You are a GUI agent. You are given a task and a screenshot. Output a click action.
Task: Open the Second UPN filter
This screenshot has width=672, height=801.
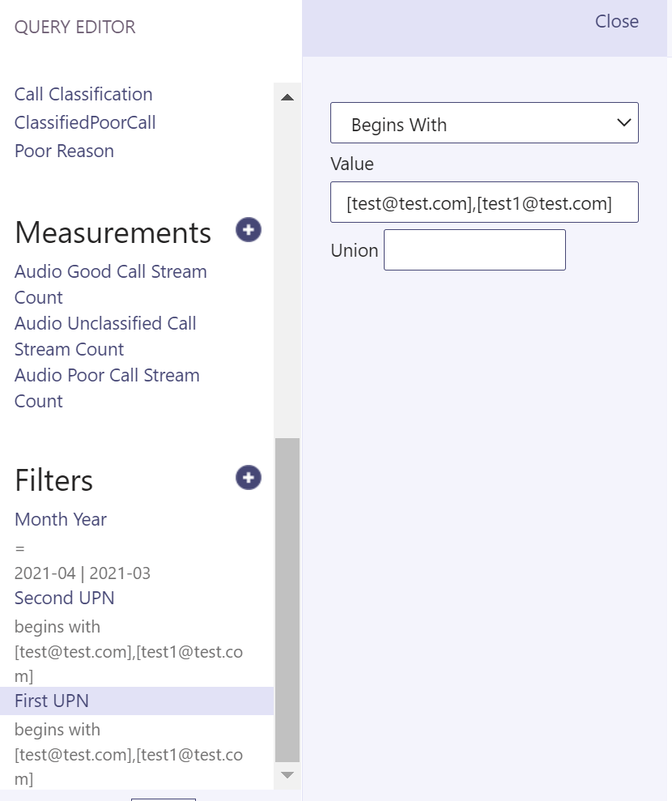pos(64,598)
